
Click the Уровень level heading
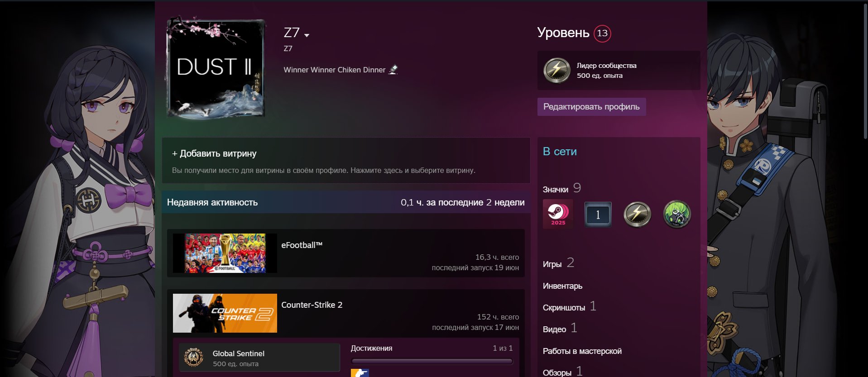point(563,33)
